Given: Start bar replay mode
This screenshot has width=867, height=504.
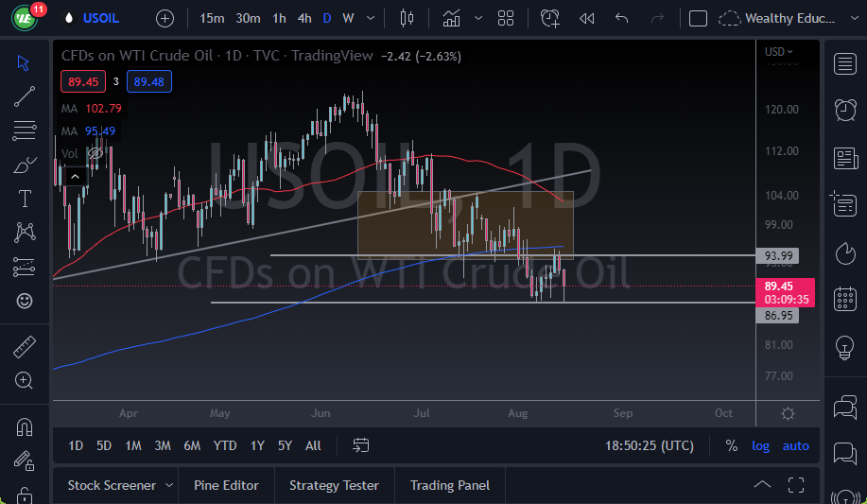Looking at the screenshot, I should (x=586, y=18).
